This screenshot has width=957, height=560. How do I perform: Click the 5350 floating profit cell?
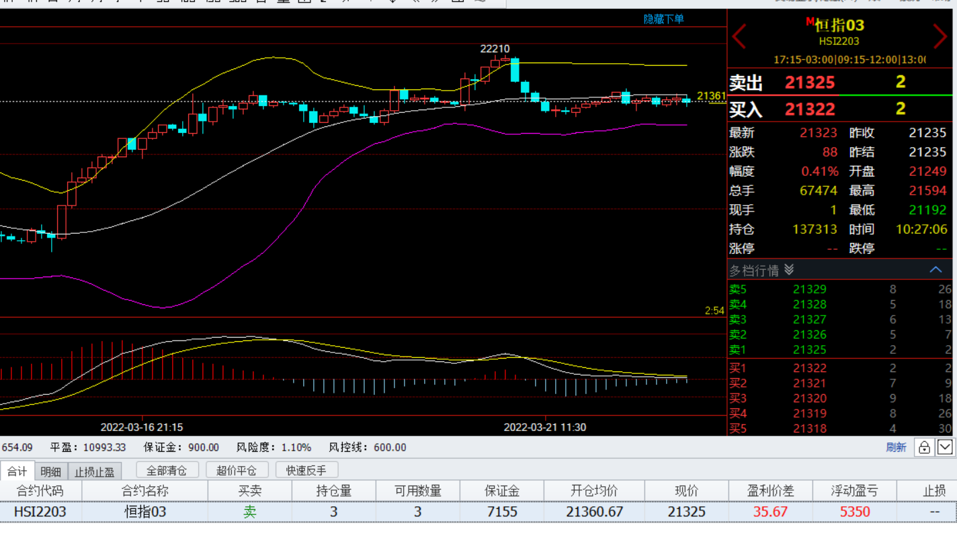[855, 512]
